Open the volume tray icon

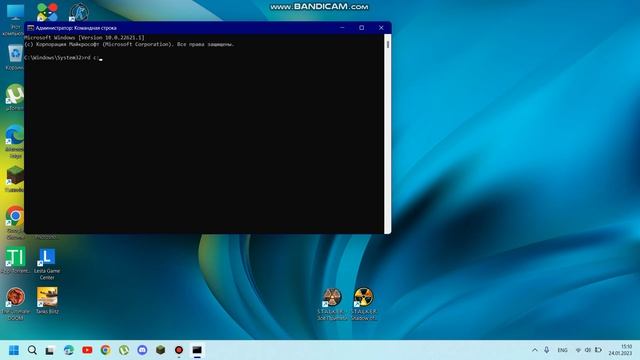[x=588, y=350]
